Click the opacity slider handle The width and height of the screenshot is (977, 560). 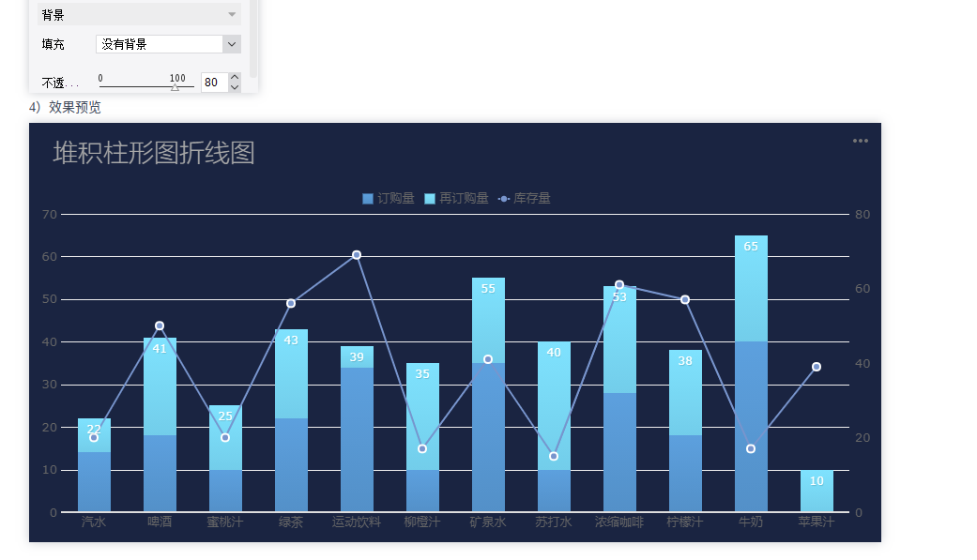pyautogui.click(x=176, y=87)
